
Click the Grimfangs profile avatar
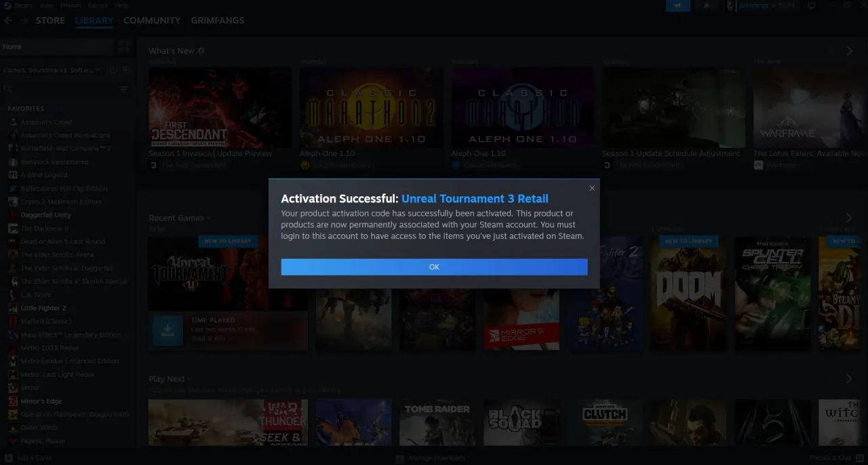tap(730, 6)
